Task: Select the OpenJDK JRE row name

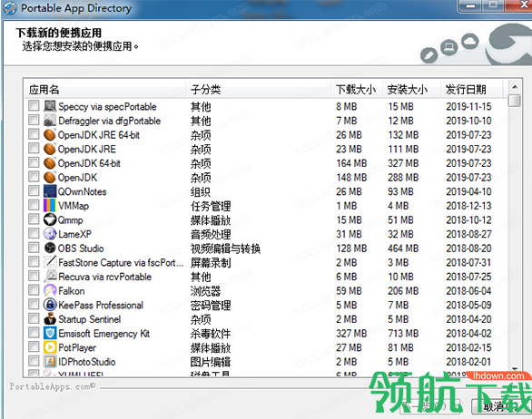Action: [x=86, y=149]
